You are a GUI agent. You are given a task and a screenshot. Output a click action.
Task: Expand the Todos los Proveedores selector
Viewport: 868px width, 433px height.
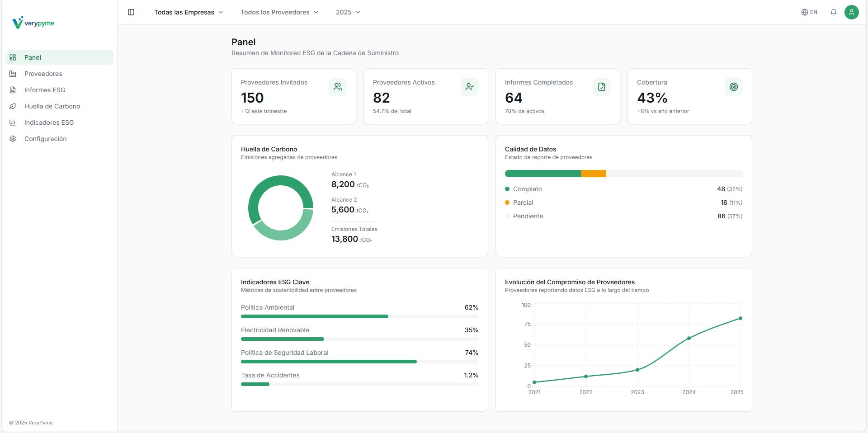point(279,12)
